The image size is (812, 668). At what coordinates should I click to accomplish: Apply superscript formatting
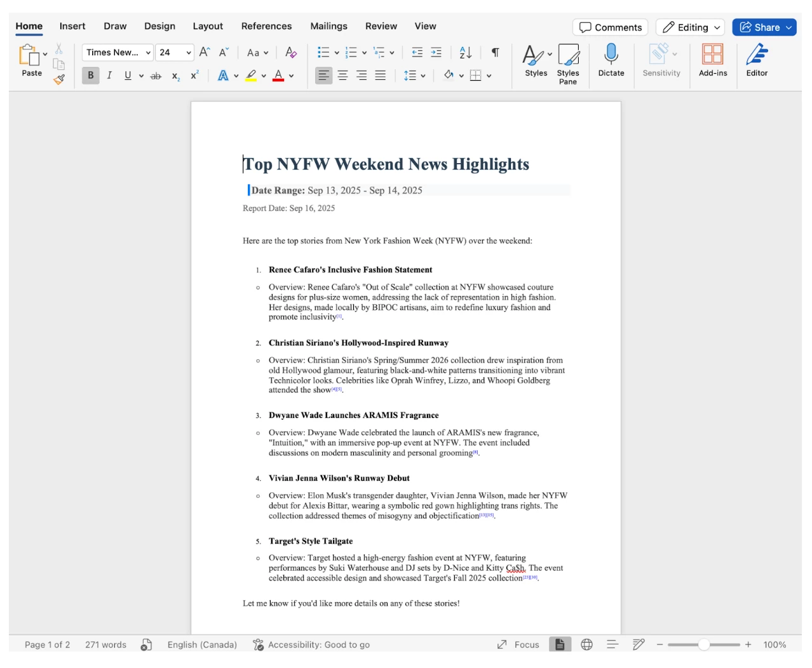coord(195,75)
